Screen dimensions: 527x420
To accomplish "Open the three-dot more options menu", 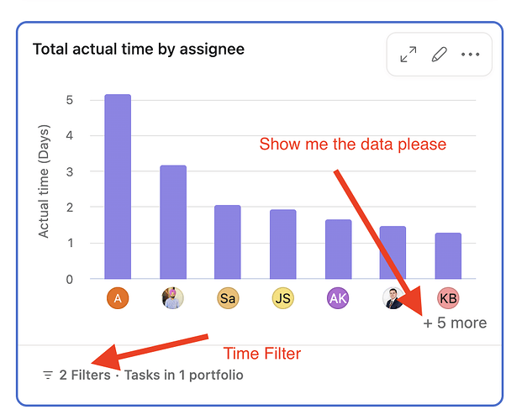I will point(470,54).
